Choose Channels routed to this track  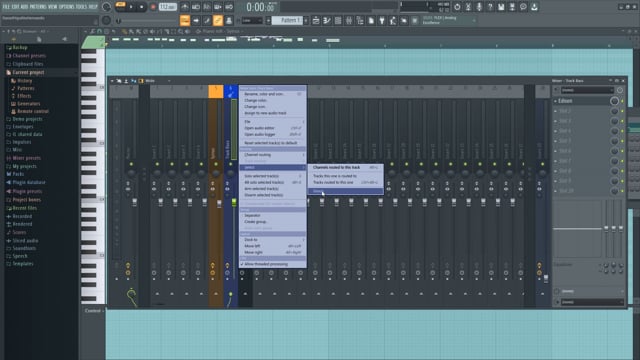[x=345, y=167]
